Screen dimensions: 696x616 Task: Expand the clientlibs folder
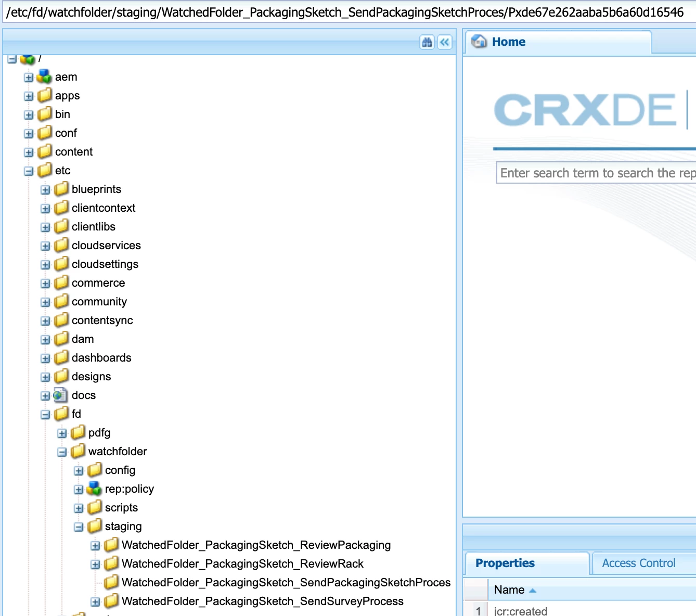coord(45,227)
